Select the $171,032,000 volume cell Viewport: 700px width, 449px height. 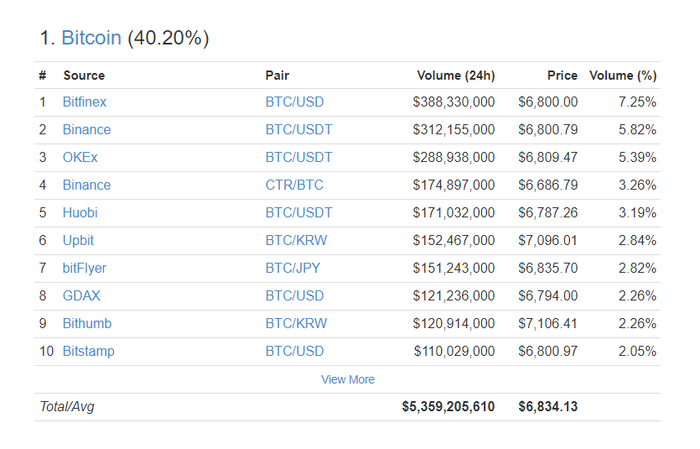click(x=454, y=212)
